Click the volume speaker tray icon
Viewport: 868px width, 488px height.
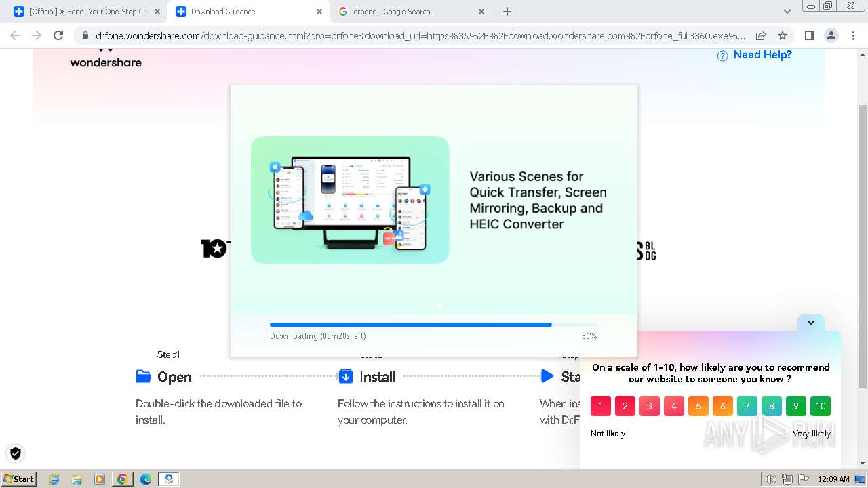coord(771,479)
